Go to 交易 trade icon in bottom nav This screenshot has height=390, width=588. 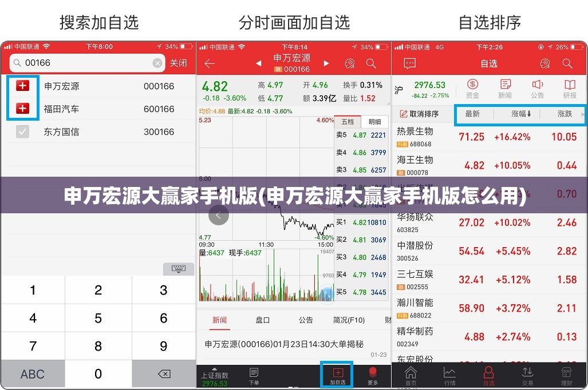528,376
